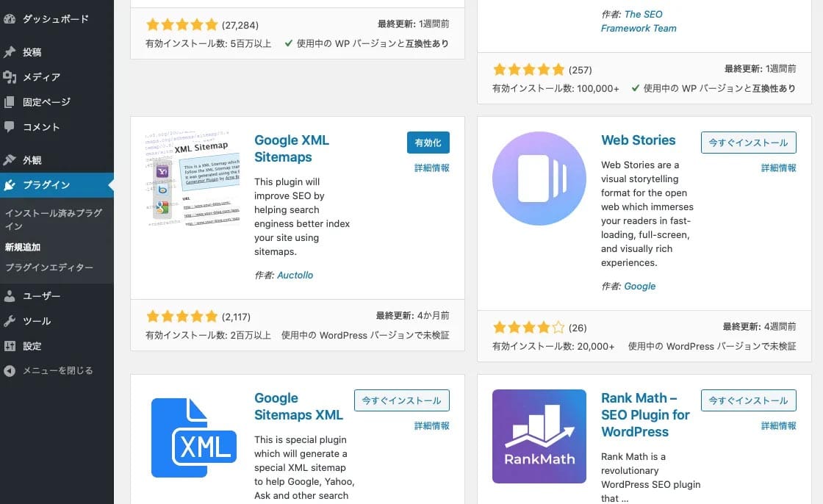Click the Users (ユーザー) person icon
Image resolution: width=823 pixels, height=504 pixels.
pos(10,296)
